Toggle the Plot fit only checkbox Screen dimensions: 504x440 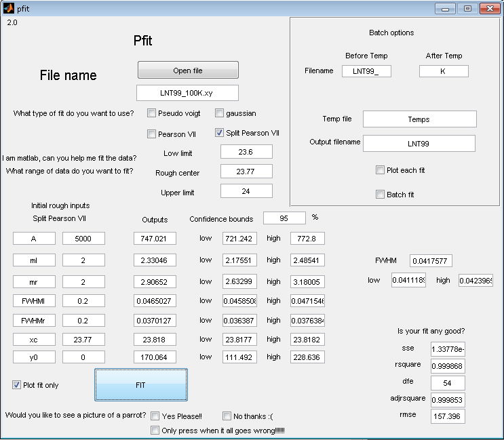click(17, 385)
